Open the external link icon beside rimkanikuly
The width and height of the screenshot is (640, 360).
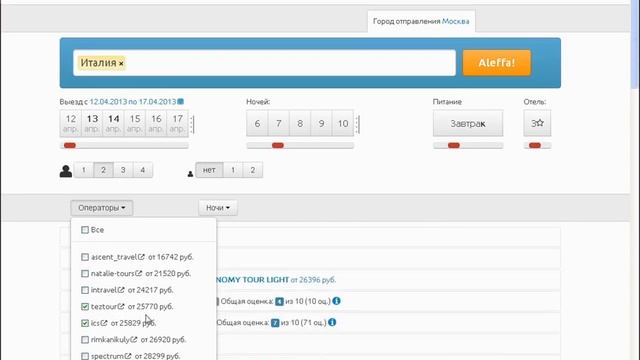(x=134, y=339)
